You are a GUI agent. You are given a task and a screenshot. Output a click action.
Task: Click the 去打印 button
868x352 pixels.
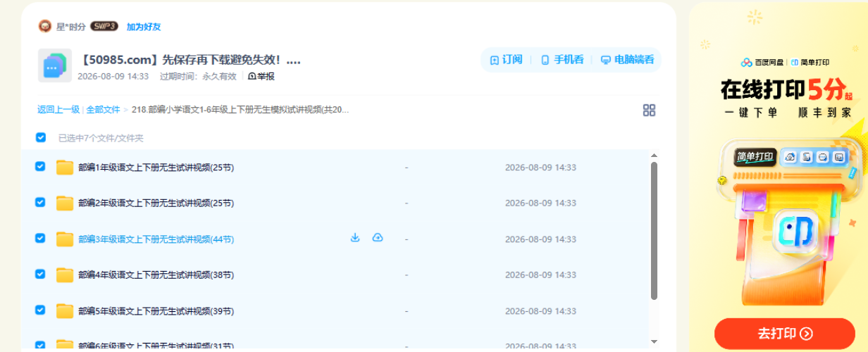point(785,334)
